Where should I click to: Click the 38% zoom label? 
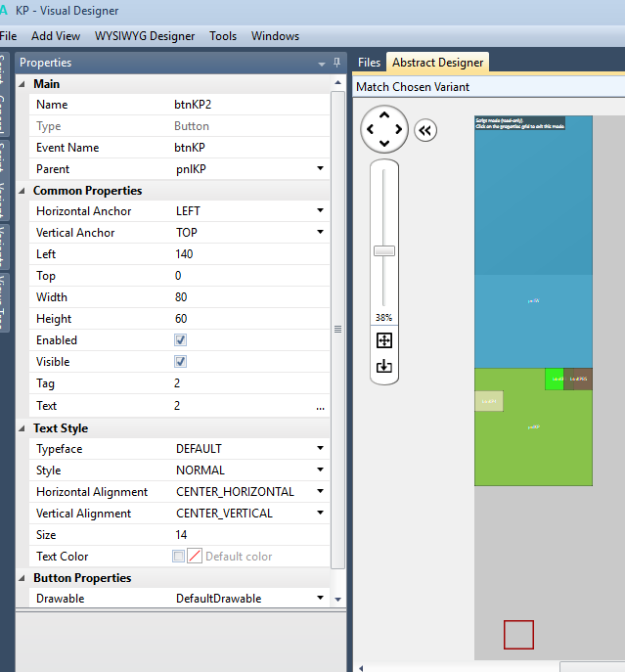(x=383, y=318)
